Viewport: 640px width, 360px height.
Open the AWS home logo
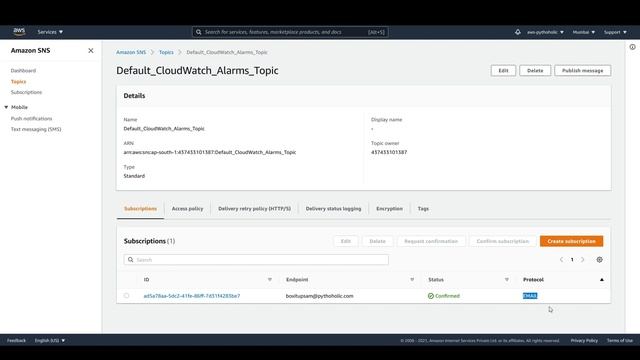(19, 31)
